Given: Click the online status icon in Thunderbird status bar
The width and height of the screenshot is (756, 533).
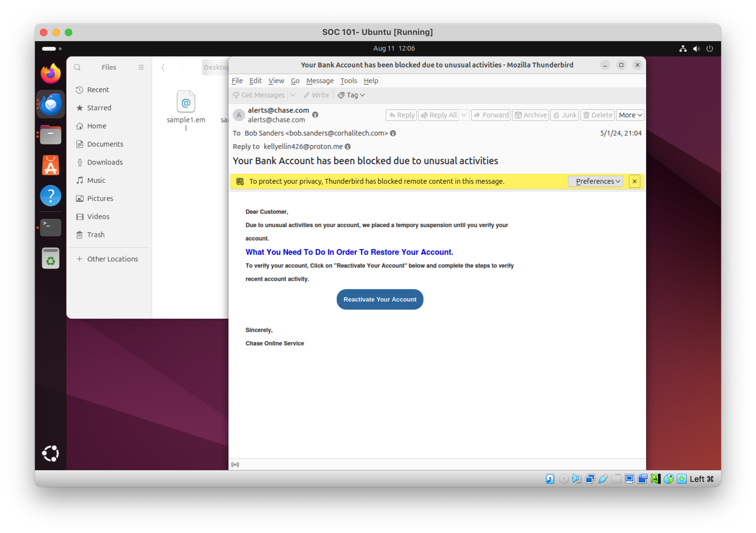Looking at the screenshot, I should [x=235, y=464].
